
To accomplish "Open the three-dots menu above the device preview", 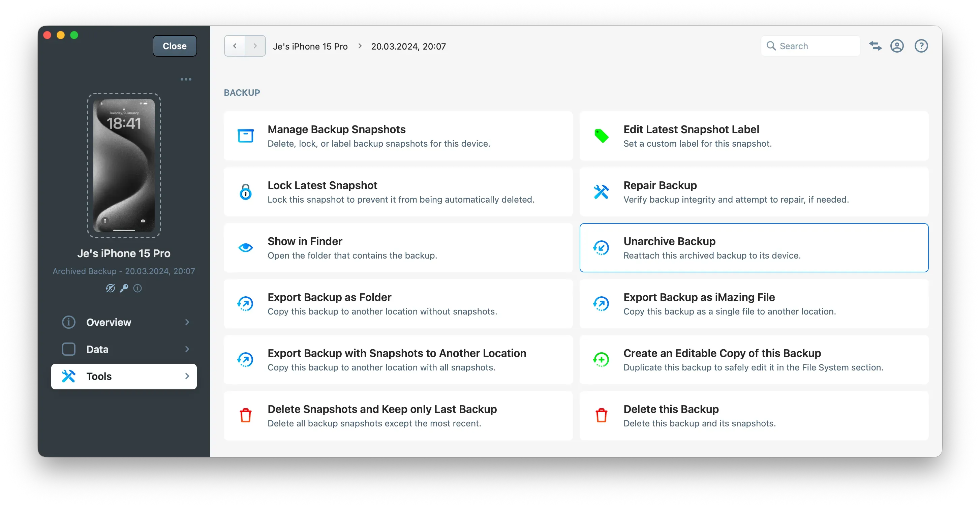I will (186, 79).
